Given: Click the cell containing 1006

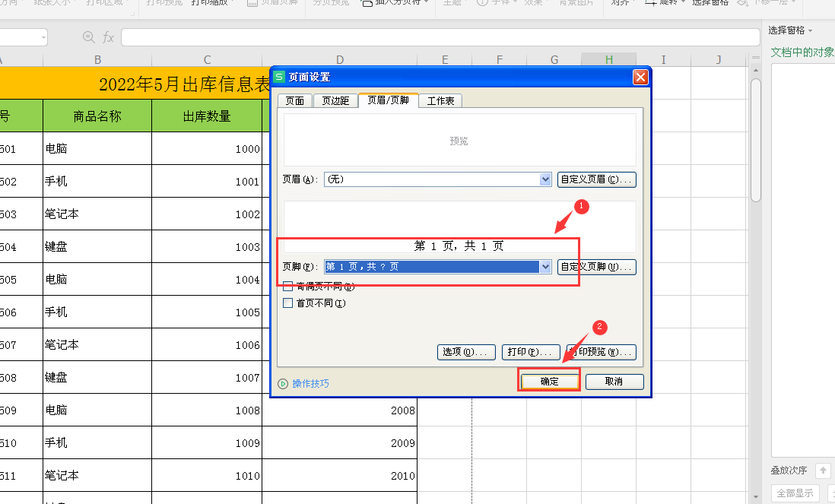Looking at the screenshot, I should tap(207, 345).
